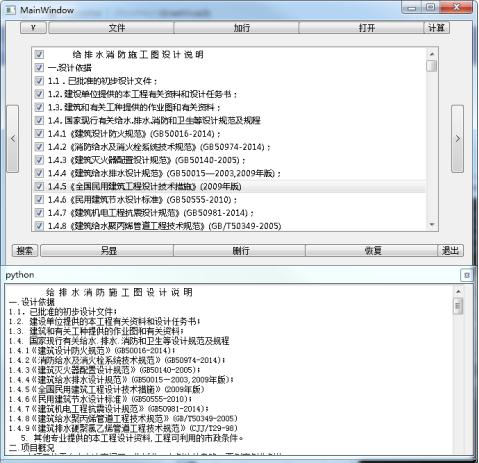479x463 pixels.
Task: Click the list scrollbar thumb
Action: [432, 66]
